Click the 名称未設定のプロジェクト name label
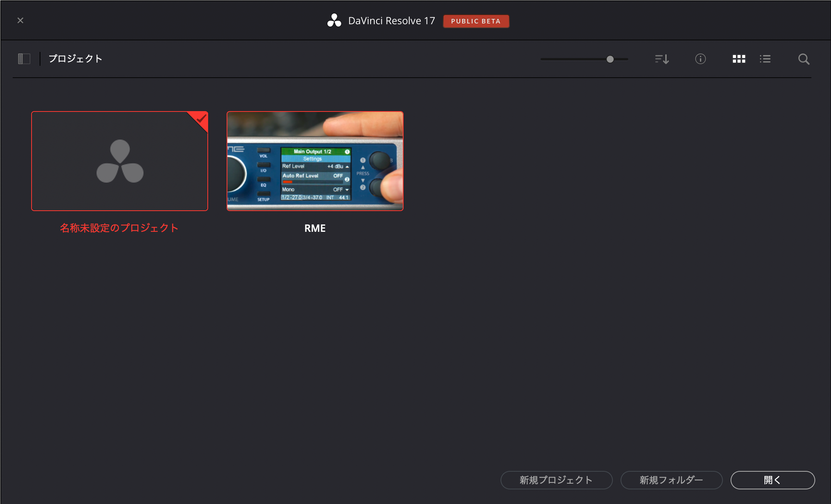Image resolution: width=831 pixels, height=504 pixels. tap(119, 228)
